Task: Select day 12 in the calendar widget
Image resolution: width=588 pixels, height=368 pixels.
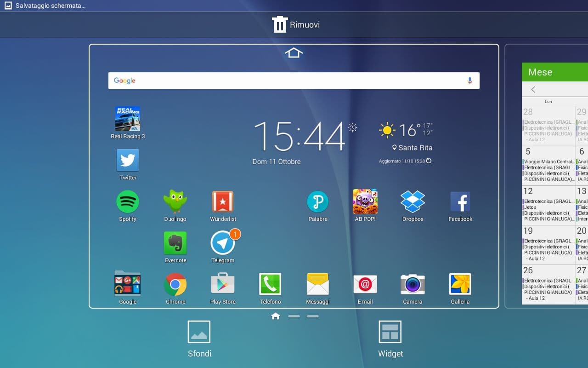Action: (x=528, y=191)
